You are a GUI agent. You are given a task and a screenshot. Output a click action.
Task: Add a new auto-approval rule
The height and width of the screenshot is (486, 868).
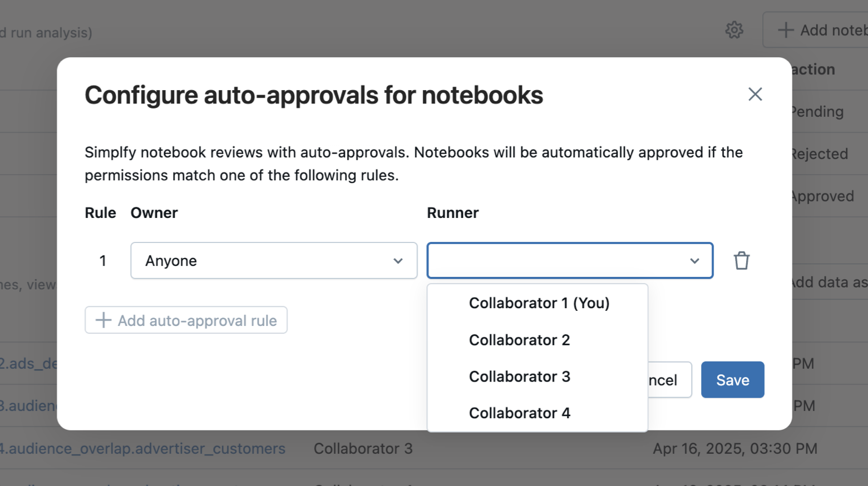(186, 320)
